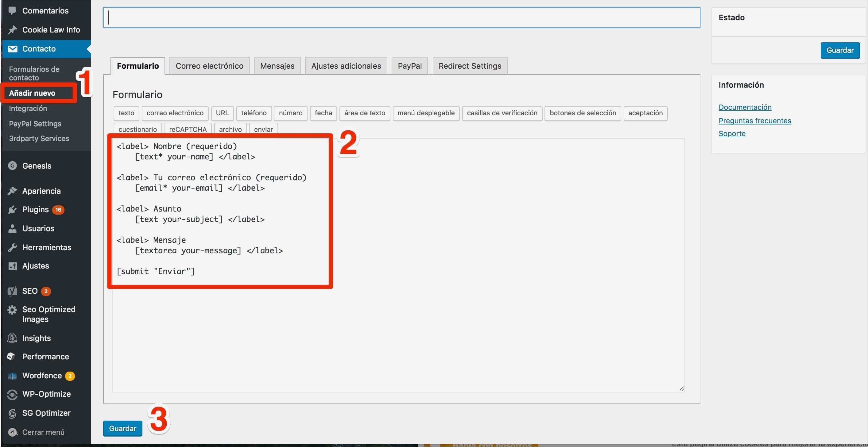
Task: Select the Contacto envelope icon
Action: pyautogui.click(x=13, y=49)
